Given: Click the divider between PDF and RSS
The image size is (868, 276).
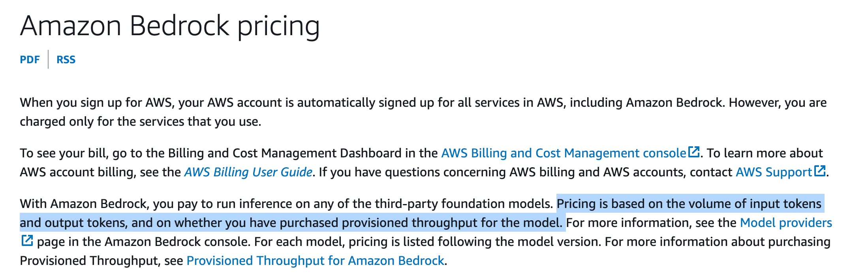Looking at the screenshot, I should click(48, 60).
